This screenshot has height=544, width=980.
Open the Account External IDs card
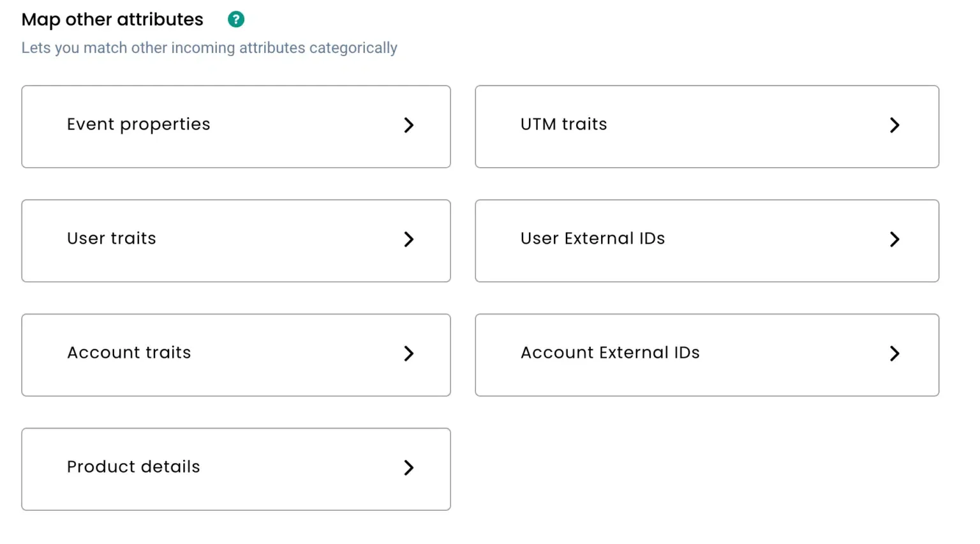[707, 355]
